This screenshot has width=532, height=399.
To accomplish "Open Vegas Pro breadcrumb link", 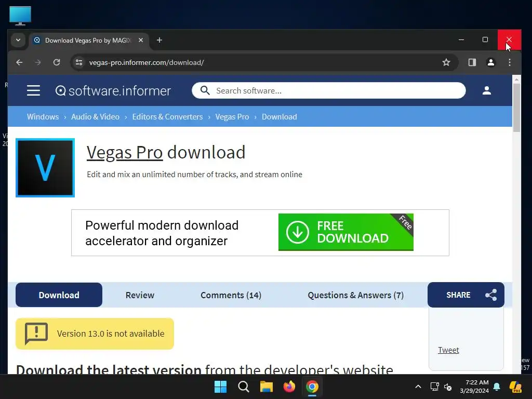I will (232, 117).
